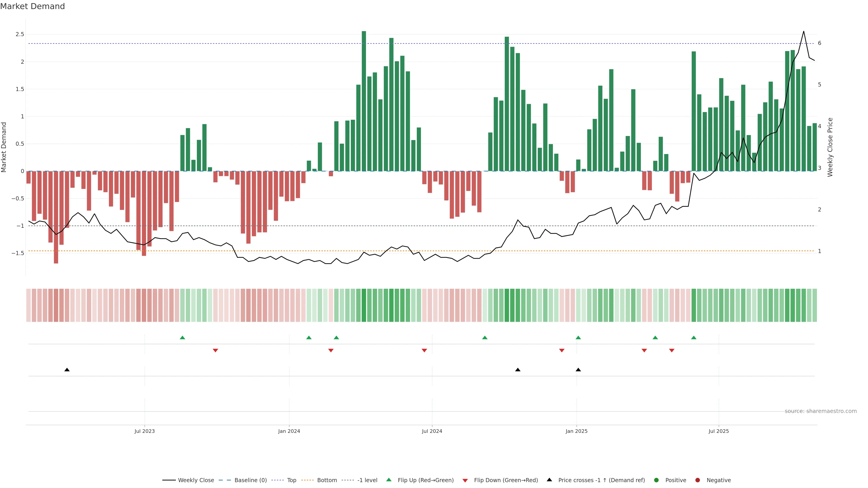Toggle the Baseline (0) legend entry
This screenshot has height=488, width=868.
tap(250, 480)
